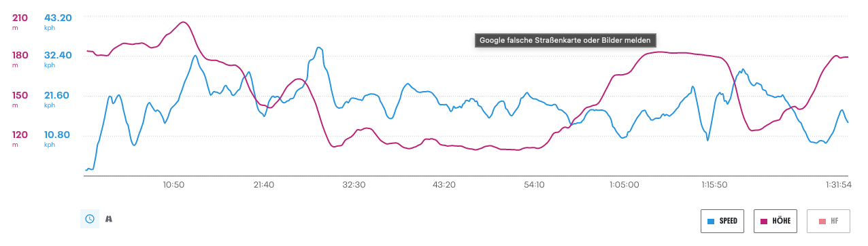Select the 21:40 time axis label
Viewport: 868px width, 246px height.
coord(263,185)
